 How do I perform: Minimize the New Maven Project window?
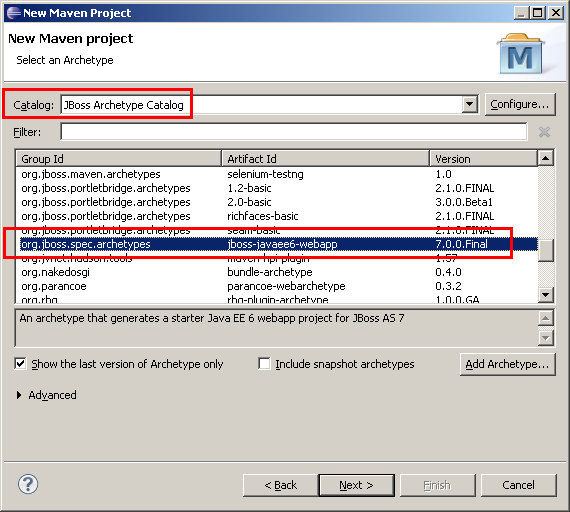tap(521, 13)
